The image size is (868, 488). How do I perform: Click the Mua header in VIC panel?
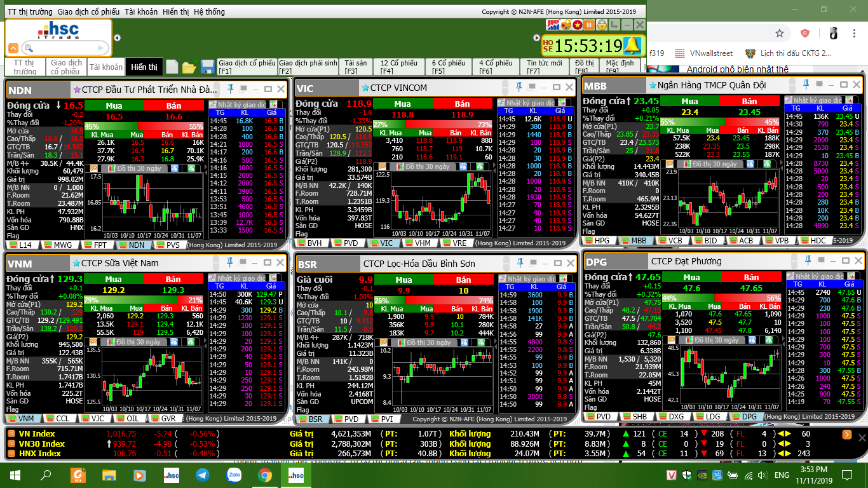click(x=402, y=104)
